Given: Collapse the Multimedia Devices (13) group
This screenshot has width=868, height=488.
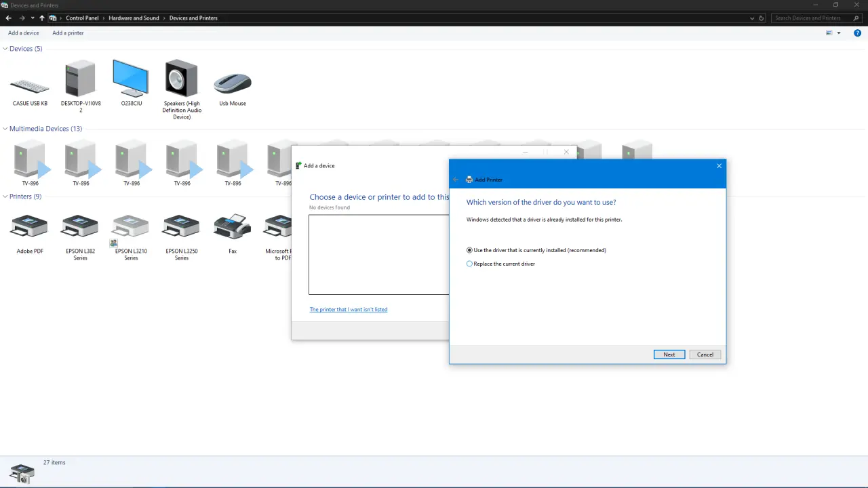Looking at the screenshot, I should (5, 129).
